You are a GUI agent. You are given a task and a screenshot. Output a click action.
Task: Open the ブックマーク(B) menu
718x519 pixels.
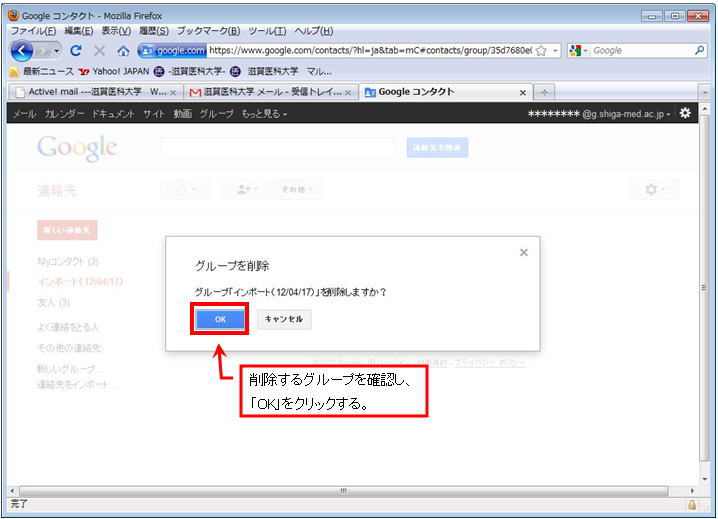click(x=208, y=31)
